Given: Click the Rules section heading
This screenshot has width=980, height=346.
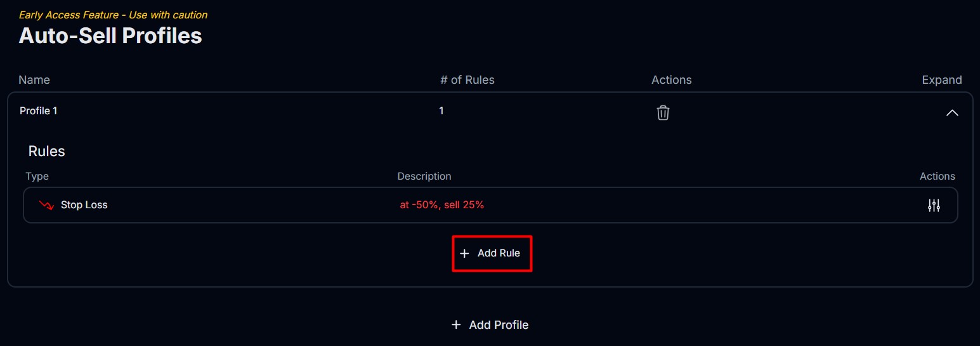Looking at the screenshot, I should click(47, 152).
